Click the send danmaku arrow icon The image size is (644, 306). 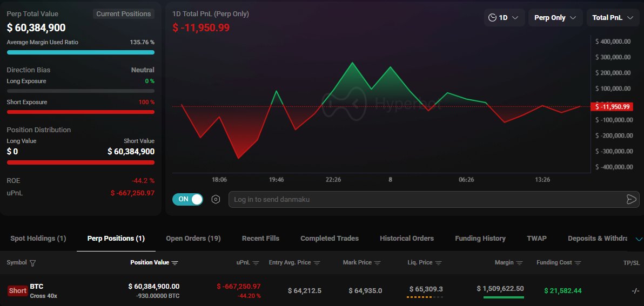(631, 199)
